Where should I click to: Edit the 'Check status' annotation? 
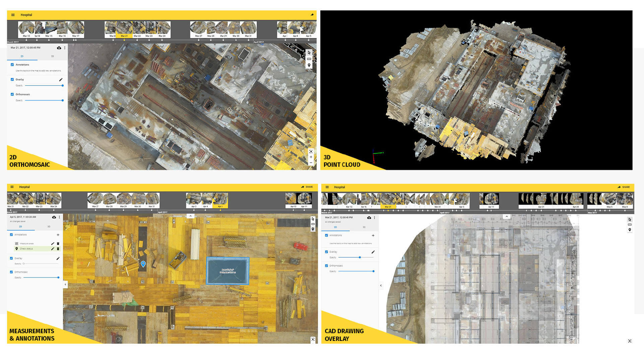[x=52, y=249]
